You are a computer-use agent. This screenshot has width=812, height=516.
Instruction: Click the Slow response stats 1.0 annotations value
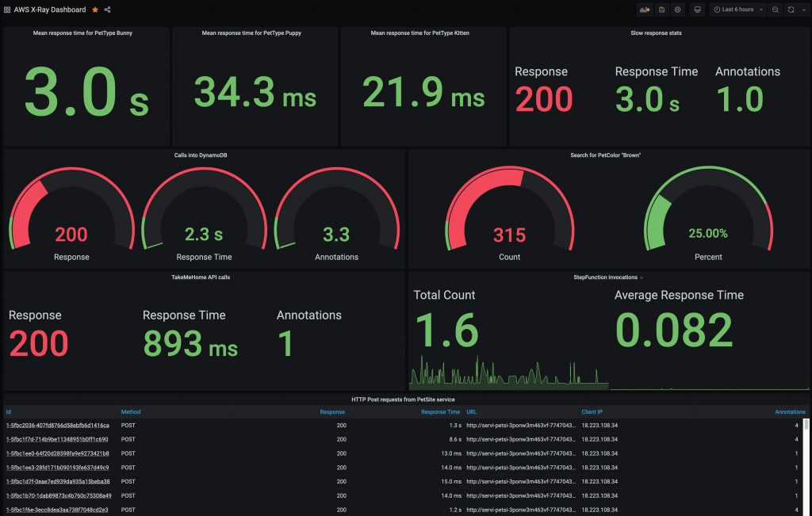740,100
